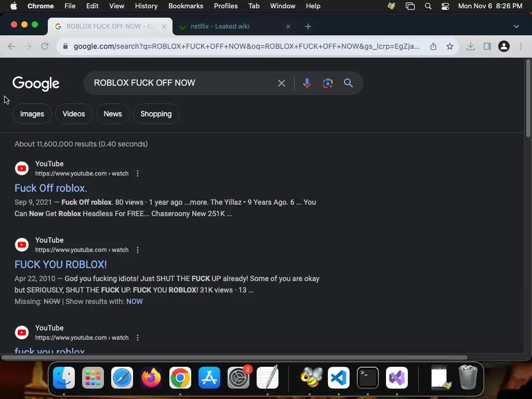Screen dimensions: 532x399
Task: Open Finder from the dock
Action: [64, 378]
